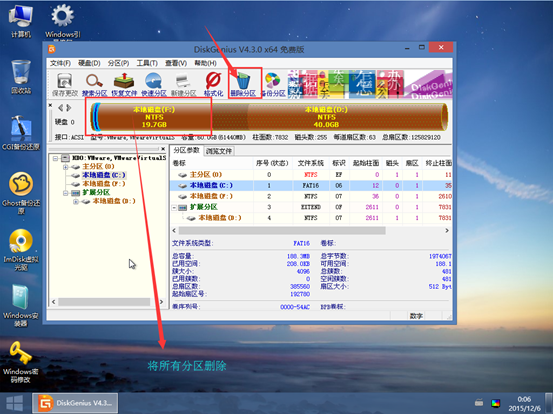Click the Start Cylinder column header
This screenshot has height=414, width=553.
point(366,163)
